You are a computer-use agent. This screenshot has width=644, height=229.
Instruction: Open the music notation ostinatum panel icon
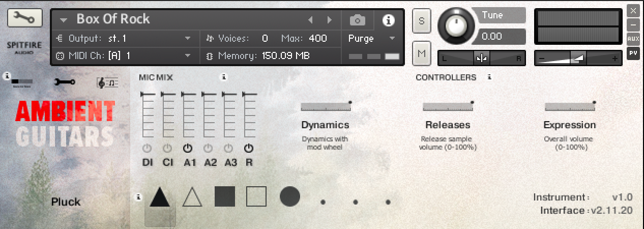[x=107, y=82]
